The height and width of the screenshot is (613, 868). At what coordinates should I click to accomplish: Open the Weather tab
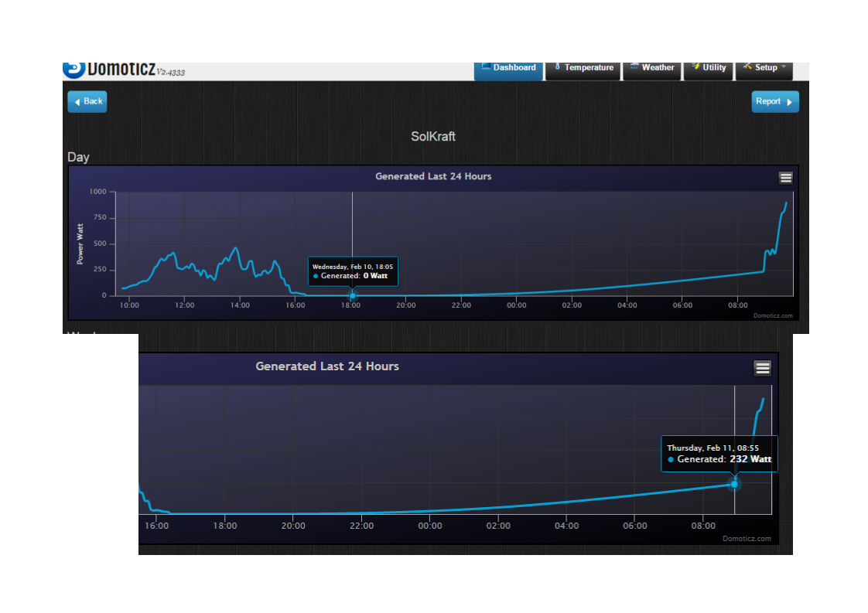[651, 71]
